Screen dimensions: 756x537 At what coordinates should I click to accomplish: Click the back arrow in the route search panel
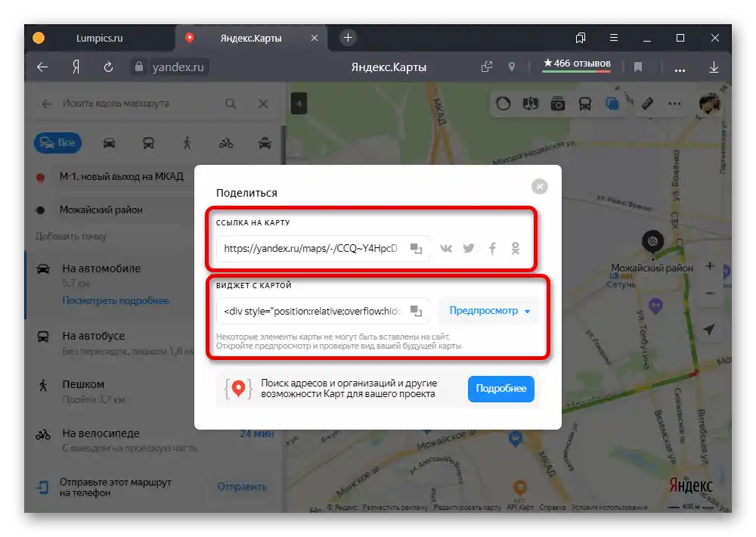(x=46, y=104)
